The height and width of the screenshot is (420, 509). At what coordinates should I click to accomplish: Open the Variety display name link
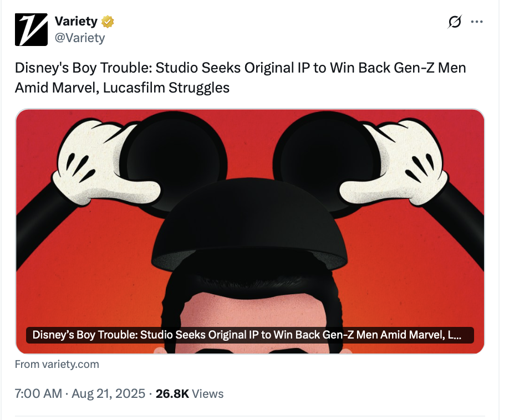(x=76, y=22)
